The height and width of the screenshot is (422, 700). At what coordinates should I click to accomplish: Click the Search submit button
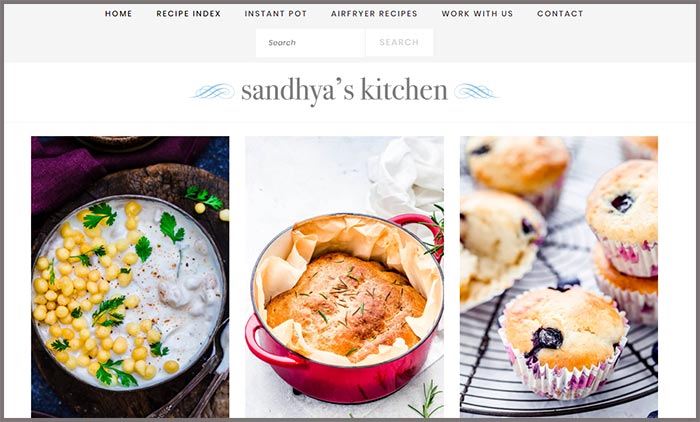[x=399, y=43]
